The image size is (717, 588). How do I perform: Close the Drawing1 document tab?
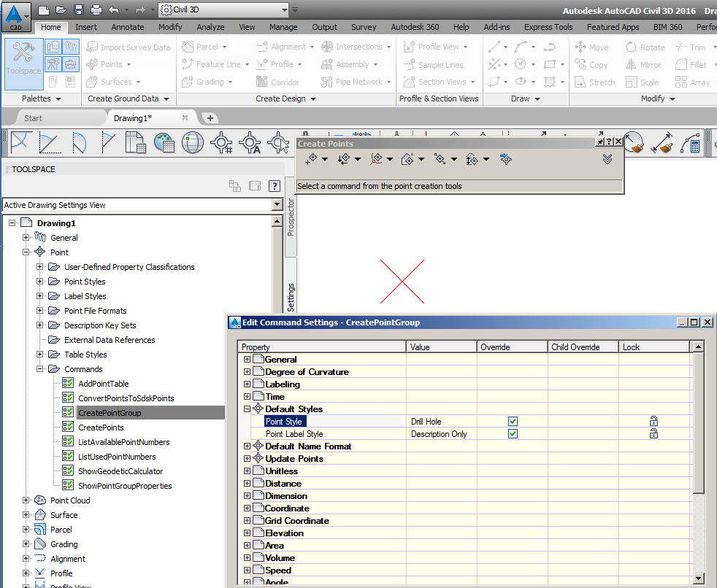[x=185, y=117]
